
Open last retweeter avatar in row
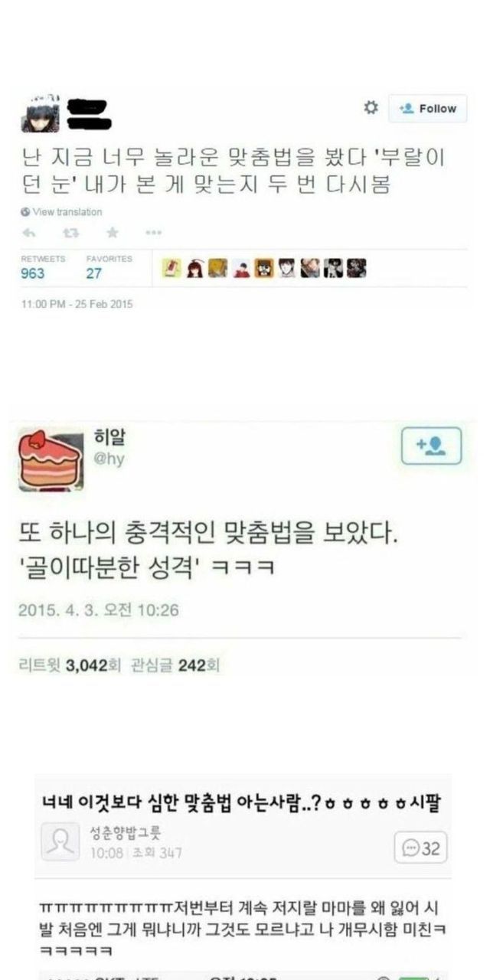(x=356, y=267)
